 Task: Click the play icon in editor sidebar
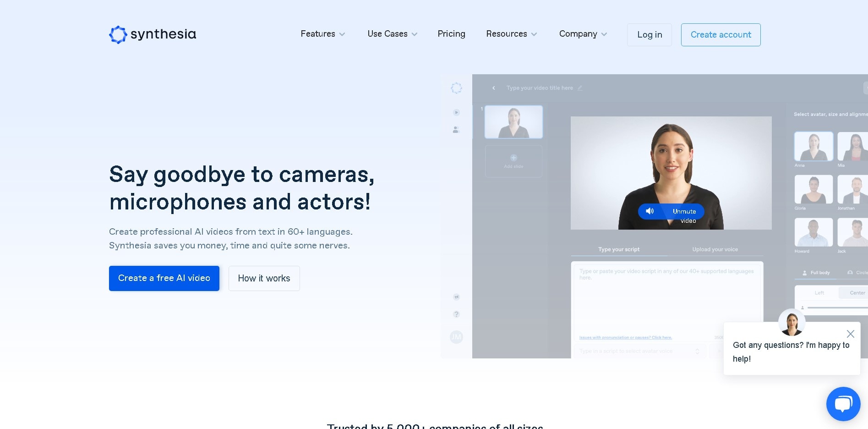pos(456,112)
